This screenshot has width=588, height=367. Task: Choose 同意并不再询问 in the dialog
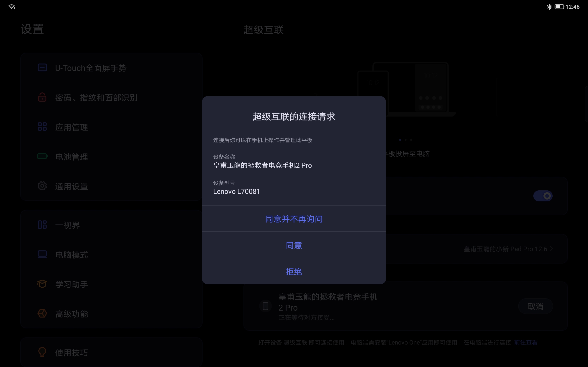point(294,219)
